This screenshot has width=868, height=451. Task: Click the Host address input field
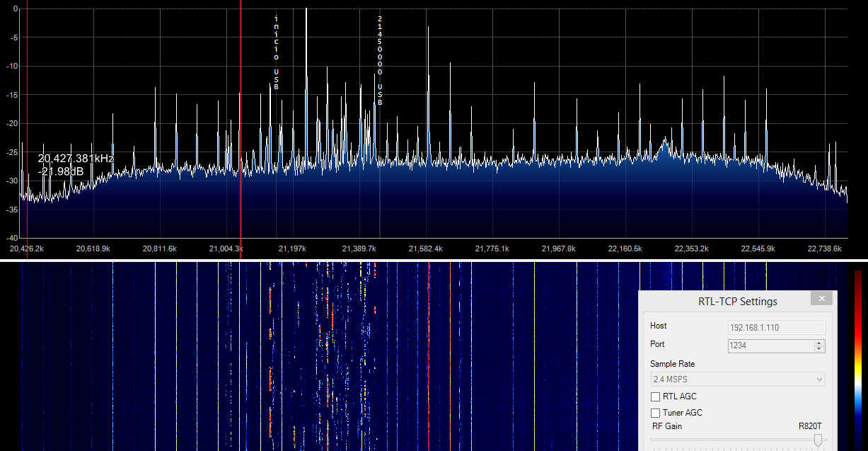(776, 328)
